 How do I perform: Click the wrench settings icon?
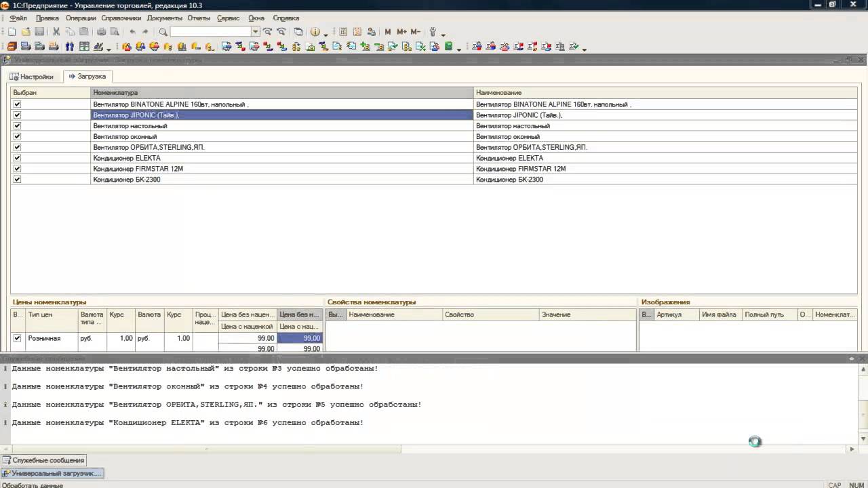[x=433, y=32]
